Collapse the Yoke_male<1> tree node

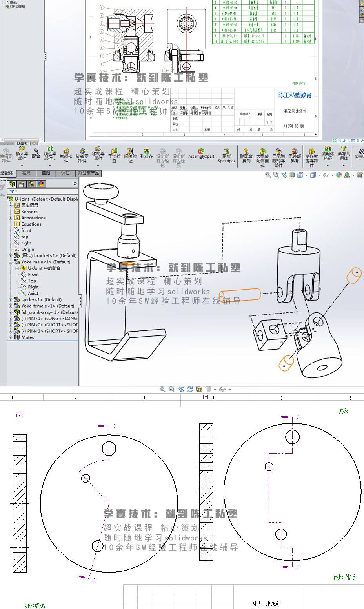pos(11,262)
